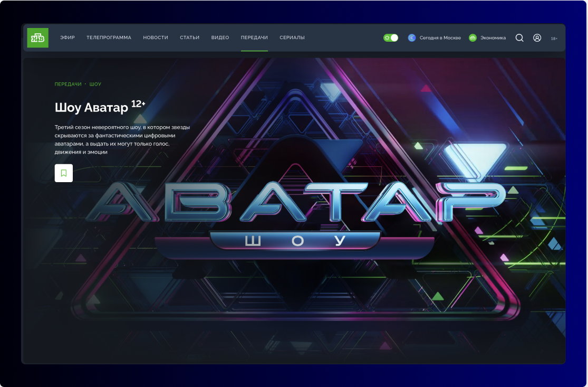Click the Шоу breadcrumb link

point(95,84)
